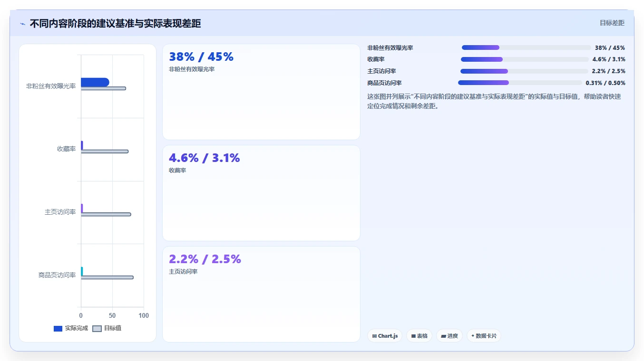
Task: Click the 100 tick on chart x-axis
Action: pos(144,315)
